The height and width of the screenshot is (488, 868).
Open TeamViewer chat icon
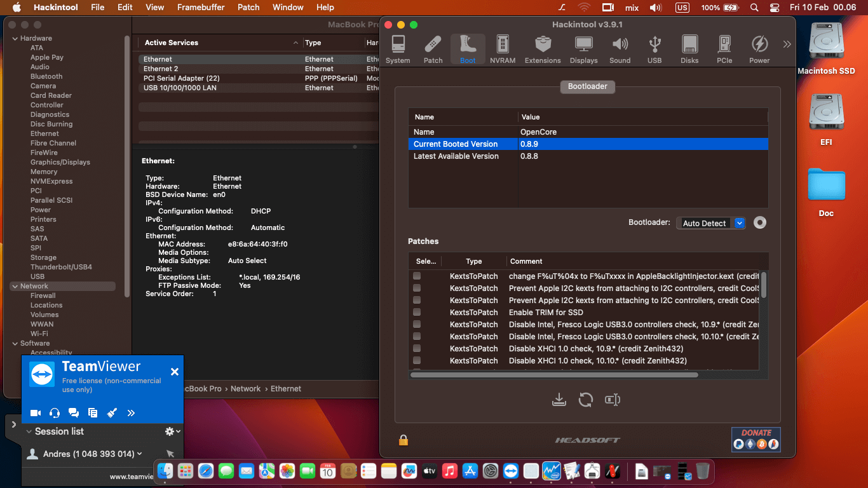click(x=74, y=413)
